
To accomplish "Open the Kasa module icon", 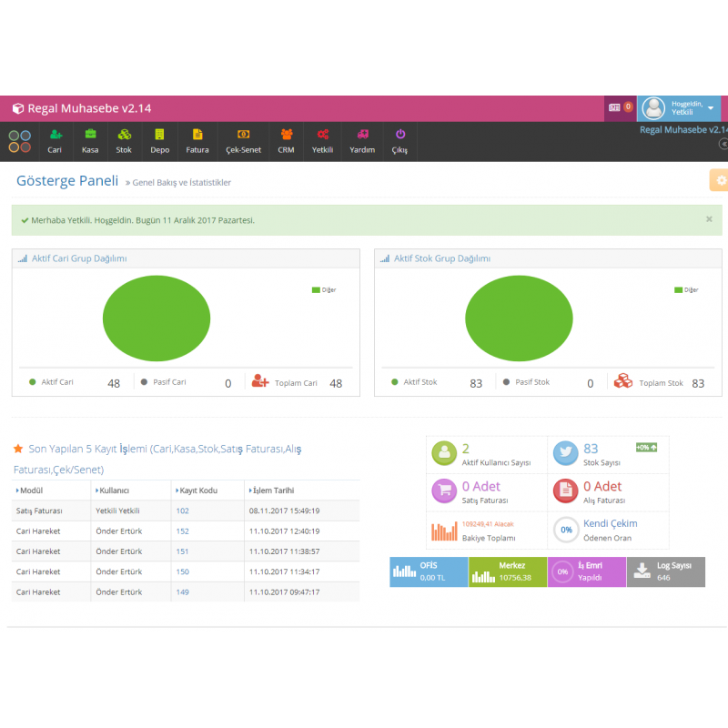I will tap(90, 135).
